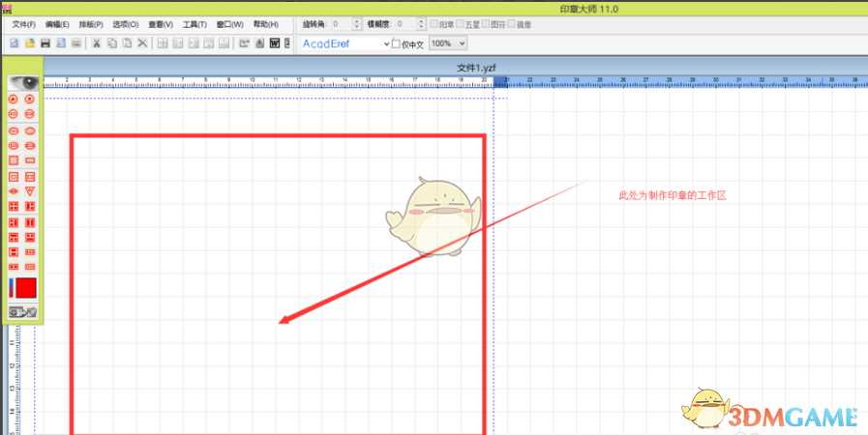Increase 旋转角 with the up arrow

(x=356, y=21)
